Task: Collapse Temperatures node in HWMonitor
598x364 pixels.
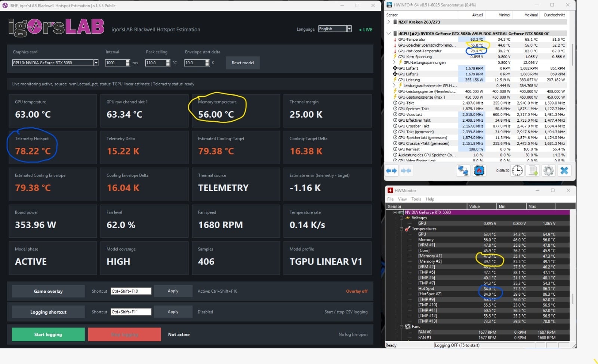Action: point(401,229)
